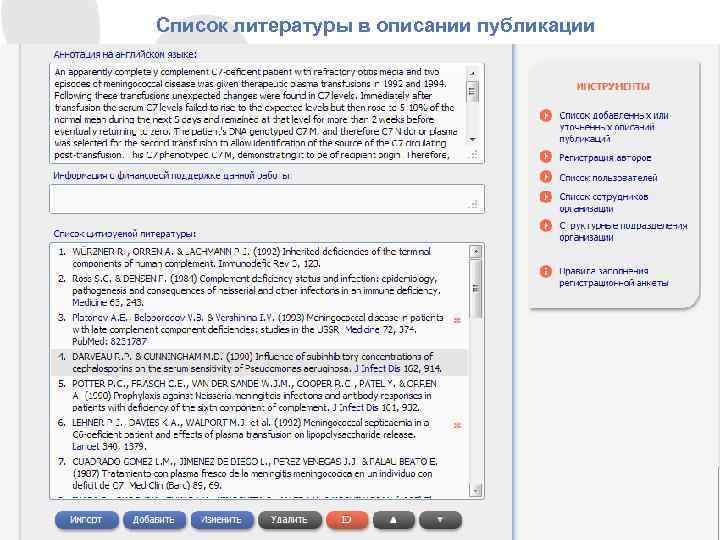Select reference 5 by POTTER P.C.
720x540 pixels.
260,396
